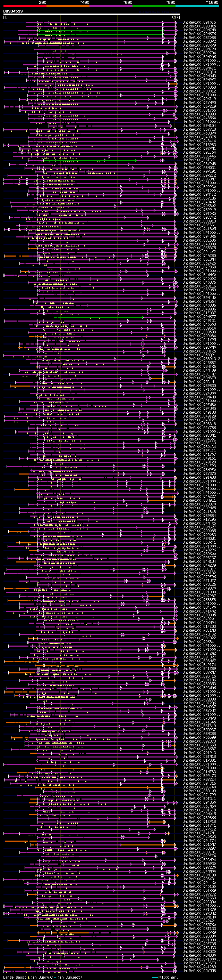The height and width of the screenshot is (980, 222).
Task: Open hit UniRef100_Q9T0I5
Action: click(x=199, y=23)
